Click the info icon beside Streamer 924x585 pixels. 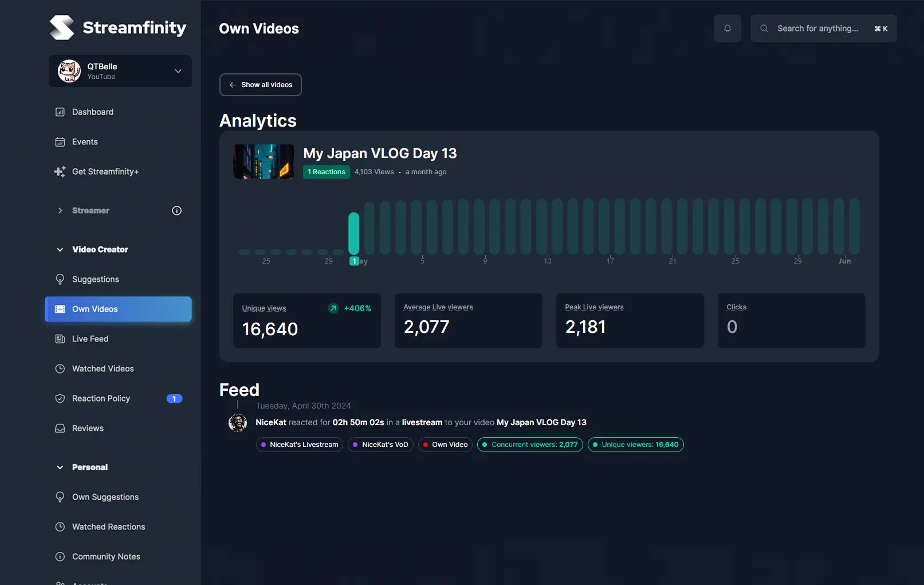click(176, 210)
